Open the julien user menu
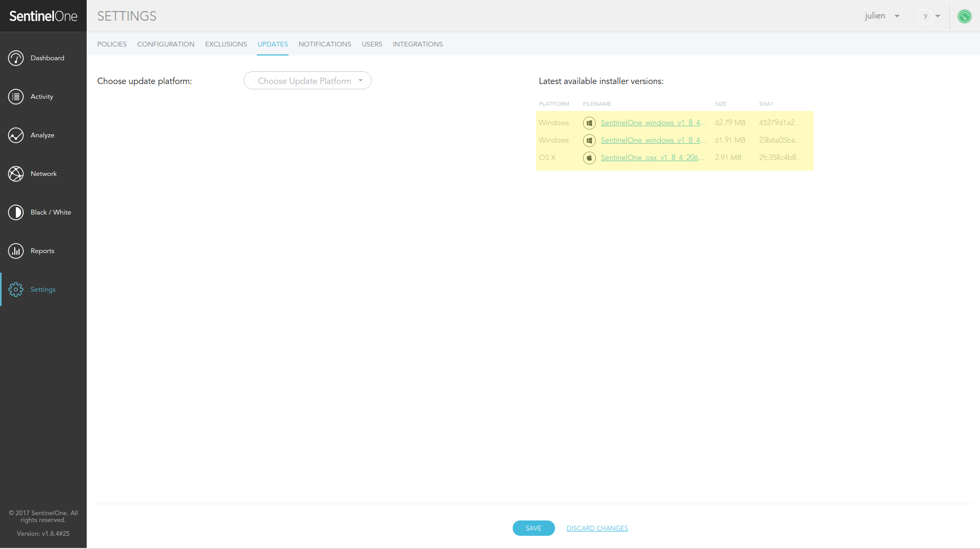 [881, 16]
